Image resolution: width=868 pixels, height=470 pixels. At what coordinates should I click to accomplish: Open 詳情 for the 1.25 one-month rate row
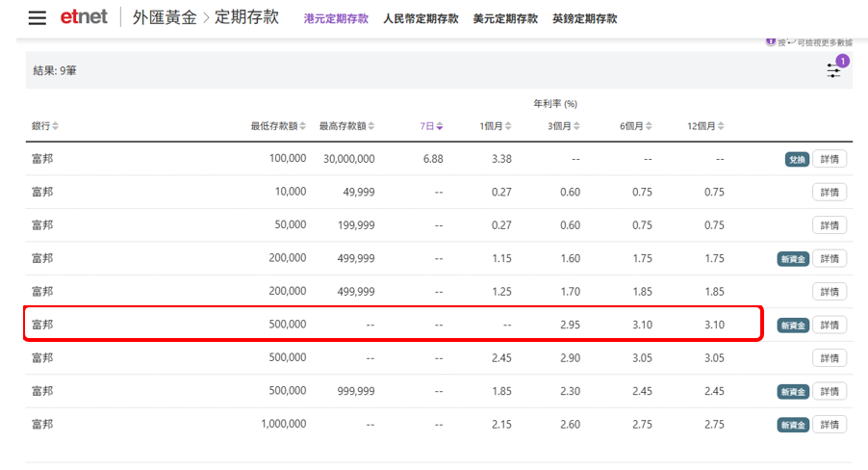click(830, 292)
